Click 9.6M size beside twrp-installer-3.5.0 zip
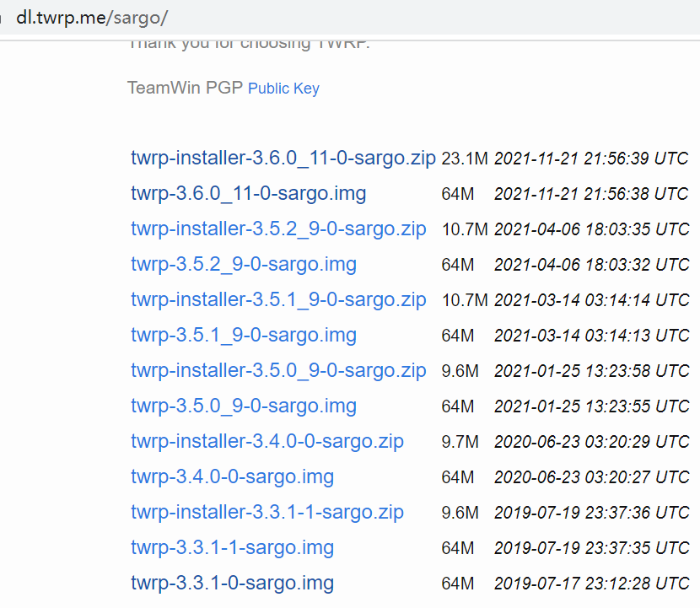This screenshot has height=608, width=700. (460, 371)
